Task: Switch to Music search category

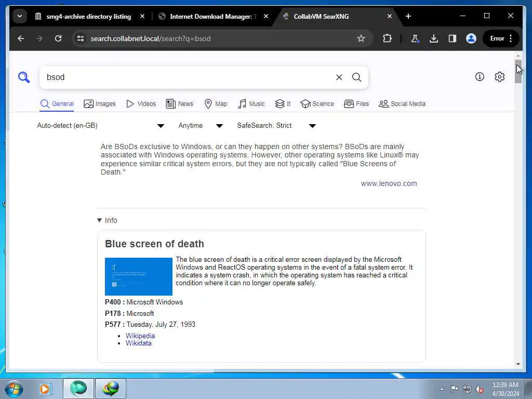Action: [x=251, y=104]
